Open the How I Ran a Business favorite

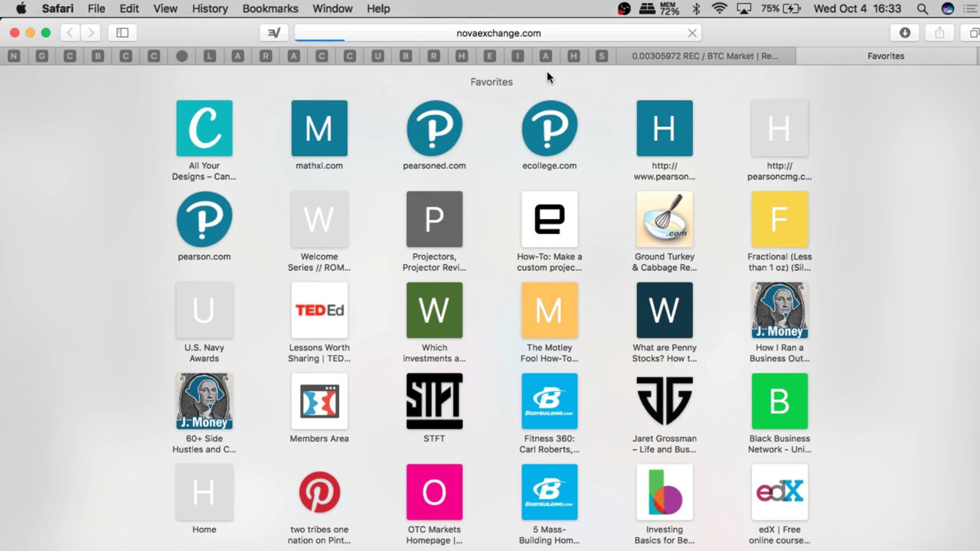pyautogui.click(x=779, y=311)
